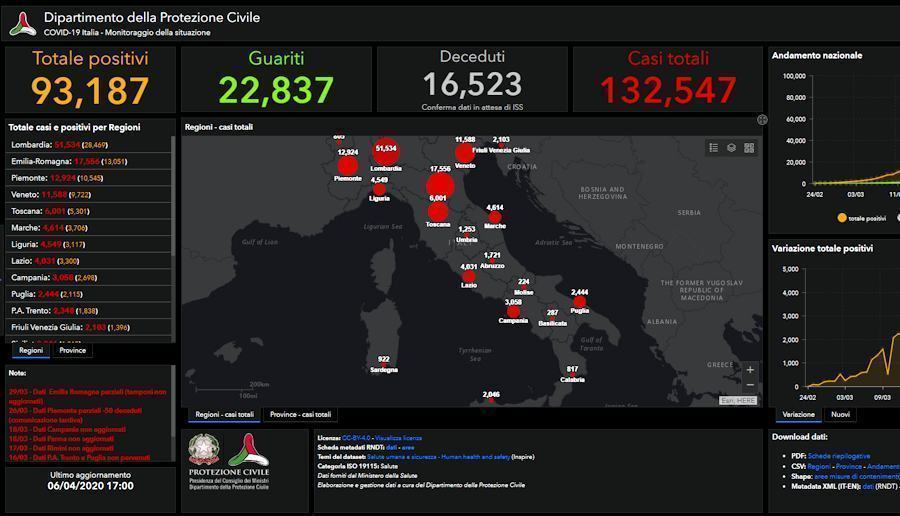This screenshot has height=516, width=900.
Task: Select the Piemonte row in regions list
Action: click(x=88, y=178)
